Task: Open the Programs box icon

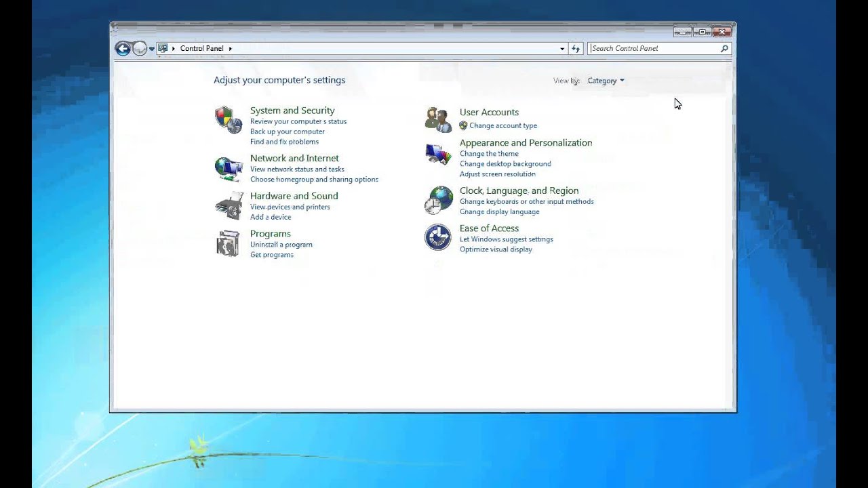Action: click(229, 243)
